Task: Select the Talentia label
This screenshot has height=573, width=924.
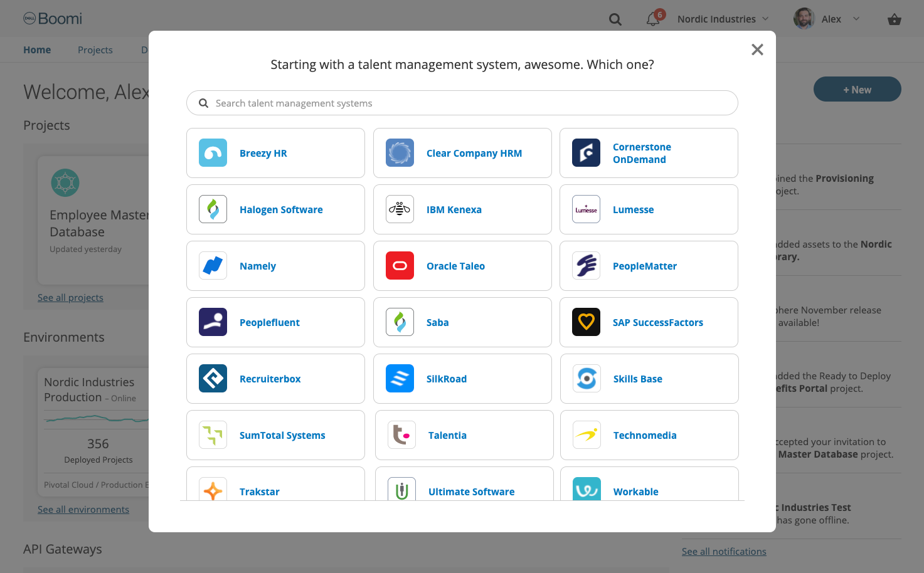Action: tap(447, 435)
